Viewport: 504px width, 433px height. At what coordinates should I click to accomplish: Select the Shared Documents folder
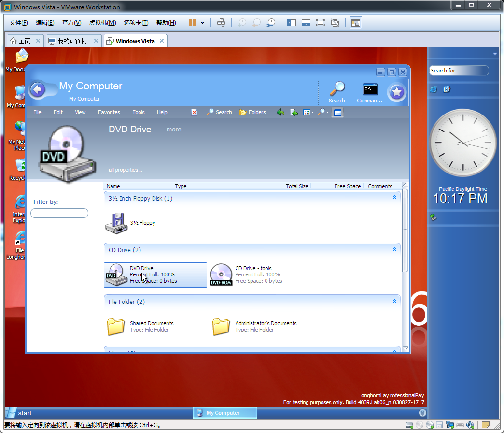pos(140,327)
